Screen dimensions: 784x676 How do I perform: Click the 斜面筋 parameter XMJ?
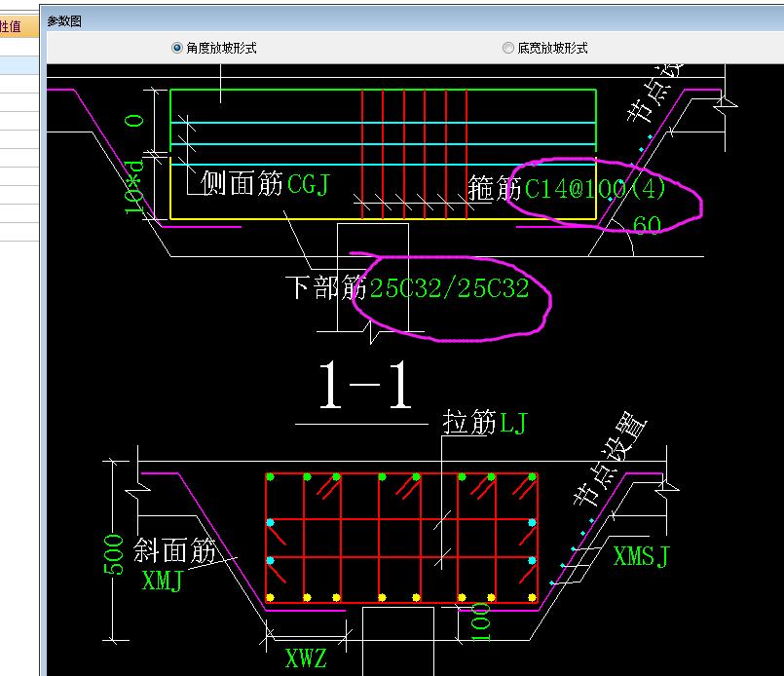[x=162, y=581]
